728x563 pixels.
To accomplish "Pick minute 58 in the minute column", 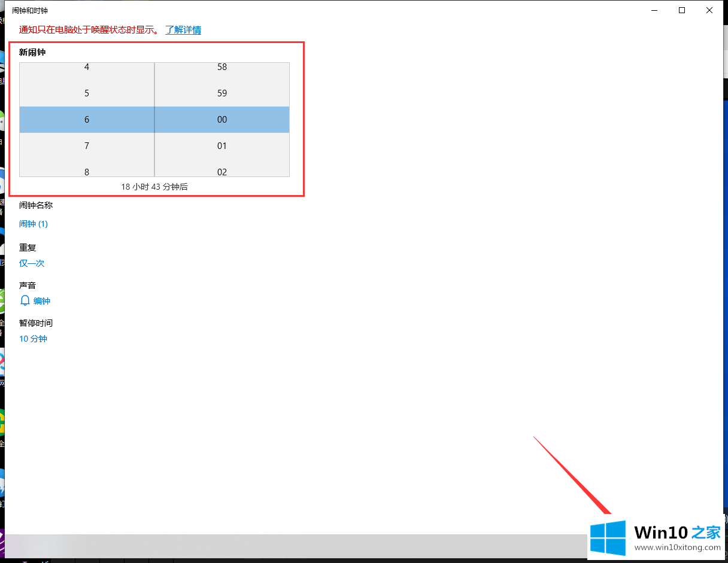I will coord(222,68).
